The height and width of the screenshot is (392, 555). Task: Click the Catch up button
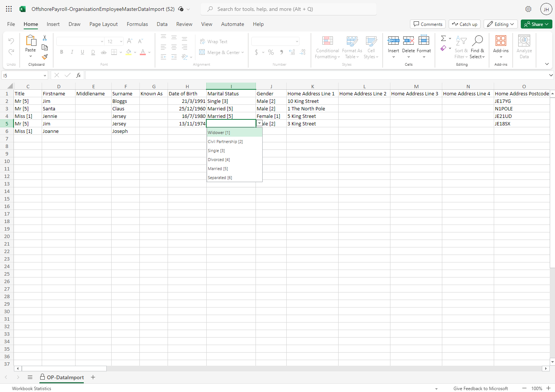(x=464, y=24)
